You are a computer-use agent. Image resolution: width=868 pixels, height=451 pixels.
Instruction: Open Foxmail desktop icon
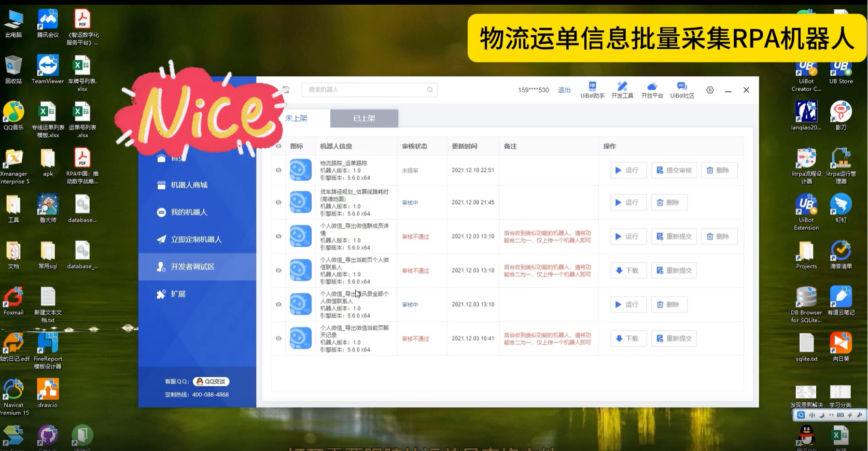coord(13,301)
